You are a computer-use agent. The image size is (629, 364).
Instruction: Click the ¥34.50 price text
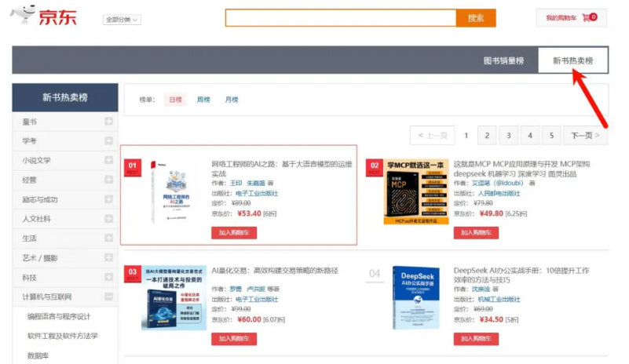coord(492,319)
